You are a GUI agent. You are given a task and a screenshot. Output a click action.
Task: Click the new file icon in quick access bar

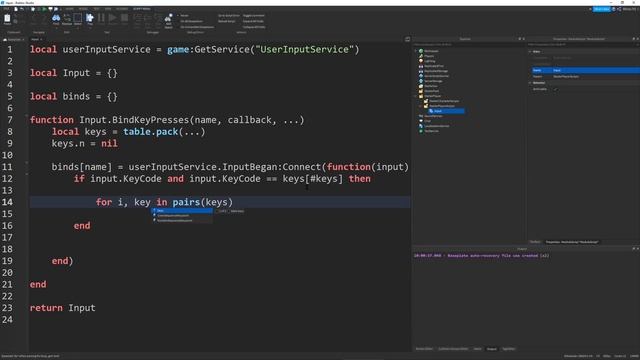pyautogui.click(x=16, y=9)
